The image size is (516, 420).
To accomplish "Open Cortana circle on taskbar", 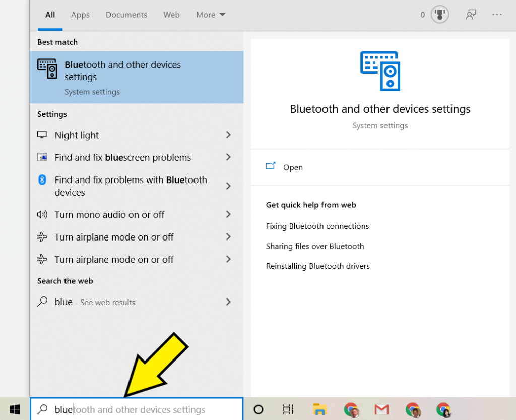I will click(x=259, y=409).
